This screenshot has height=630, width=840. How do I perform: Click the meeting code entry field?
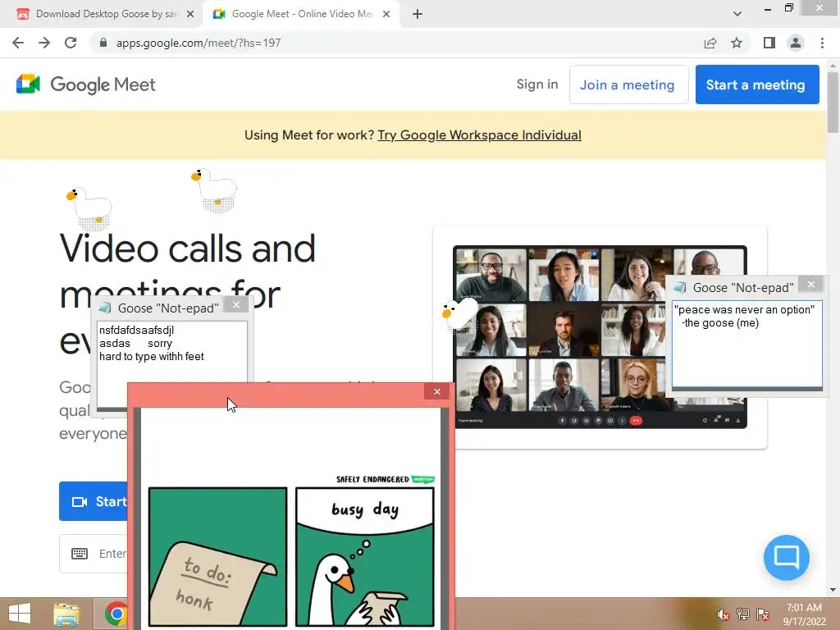click(94, 554)
